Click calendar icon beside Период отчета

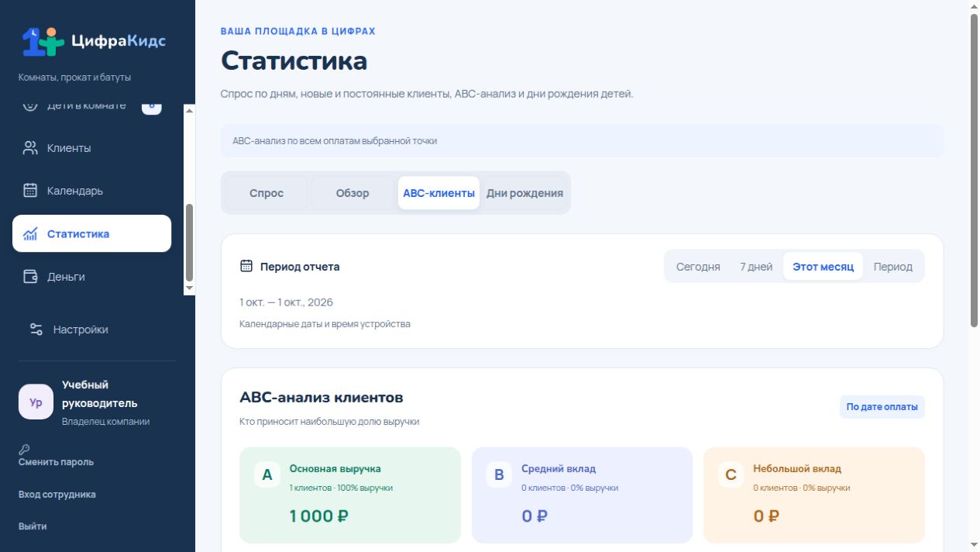click(x=246, y=266)
